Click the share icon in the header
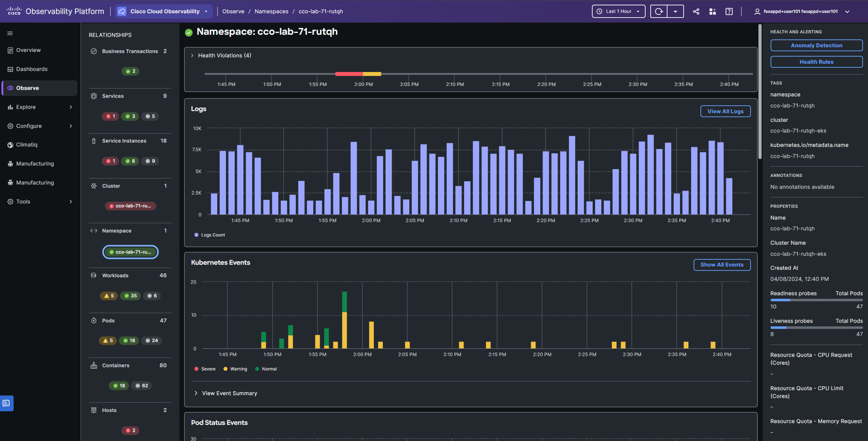868x441 pixels. [x=696, y=11]
